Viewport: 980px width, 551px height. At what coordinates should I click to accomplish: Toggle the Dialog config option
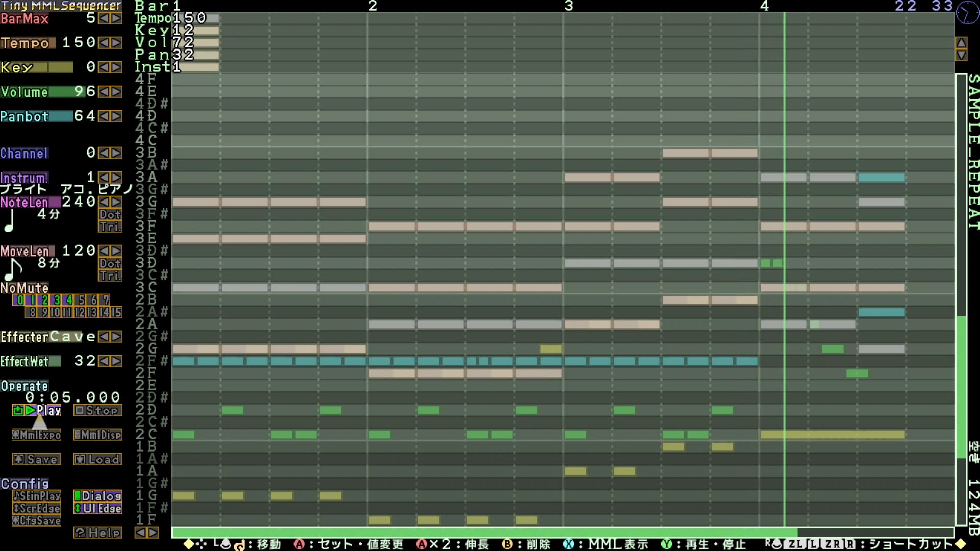point(97,496)
